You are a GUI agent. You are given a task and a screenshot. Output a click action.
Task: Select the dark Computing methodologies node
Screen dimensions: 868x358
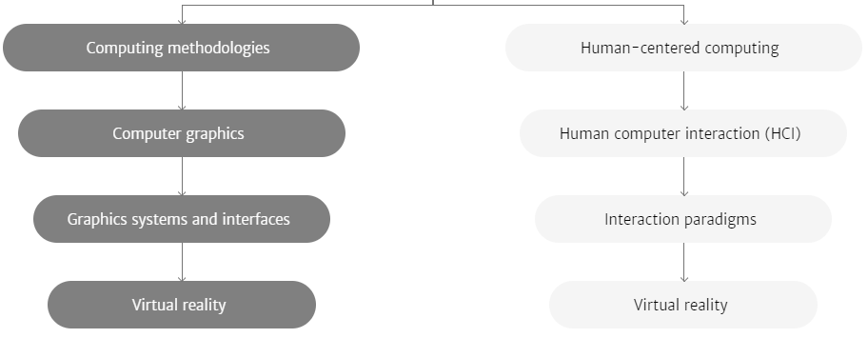click(181, 48)
